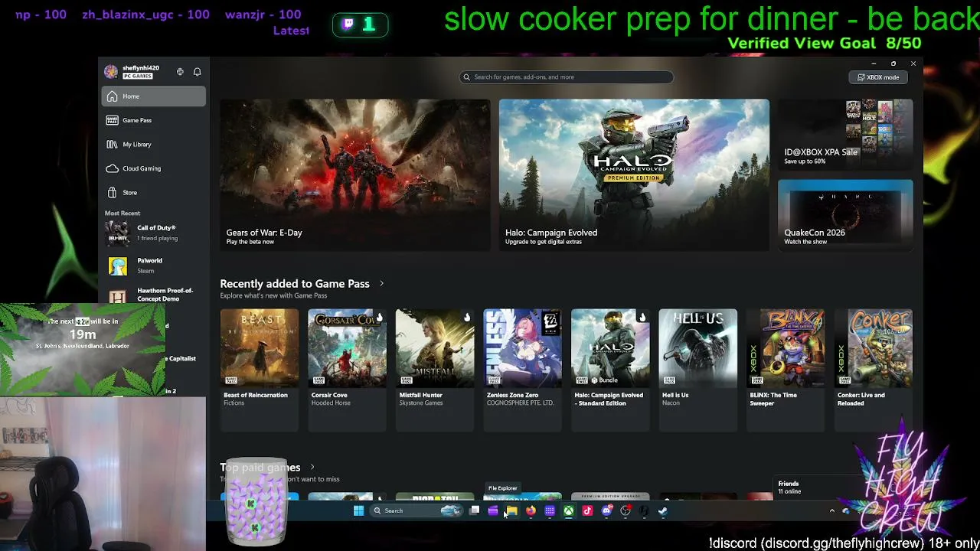Viewport: 980px width, 551px height.
Task: Click the icon left of the notification bell
Action: point(180,72)
